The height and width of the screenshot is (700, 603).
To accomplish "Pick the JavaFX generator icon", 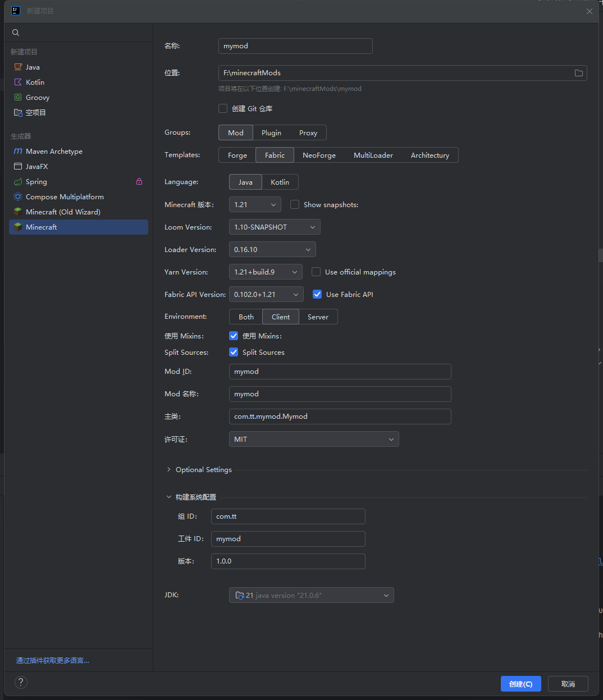I will tap(18, 167).
